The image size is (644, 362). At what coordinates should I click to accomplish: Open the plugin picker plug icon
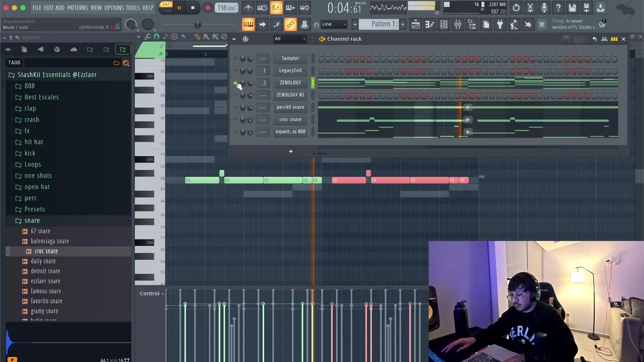[x=500, y=24]
